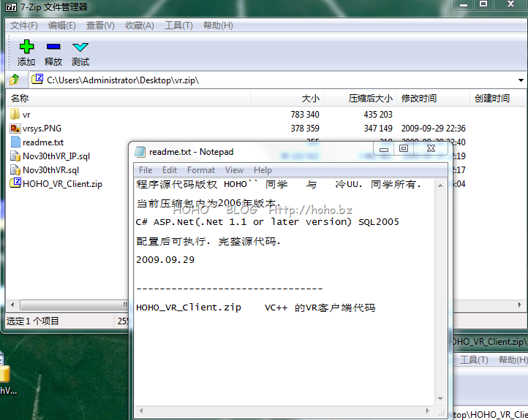
Task: Sort files by 修改时间 column header
Action: [433, 98]
